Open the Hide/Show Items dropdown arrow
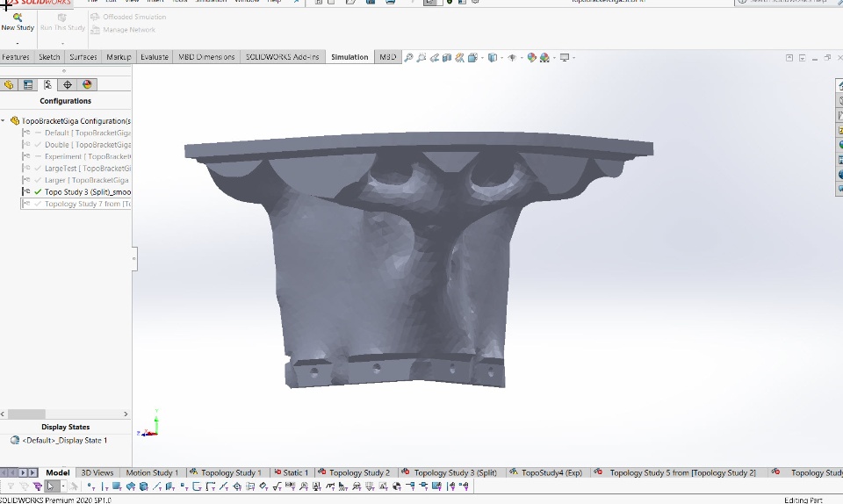 522,57
